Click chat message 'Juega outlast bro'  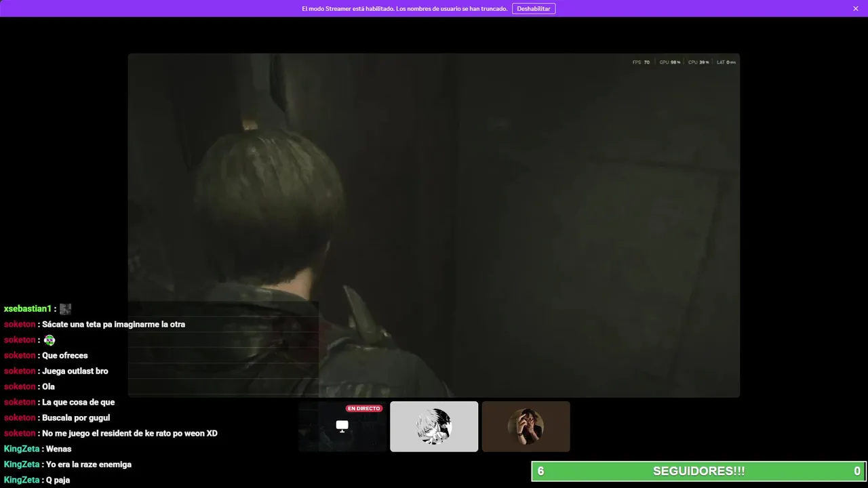75,371
